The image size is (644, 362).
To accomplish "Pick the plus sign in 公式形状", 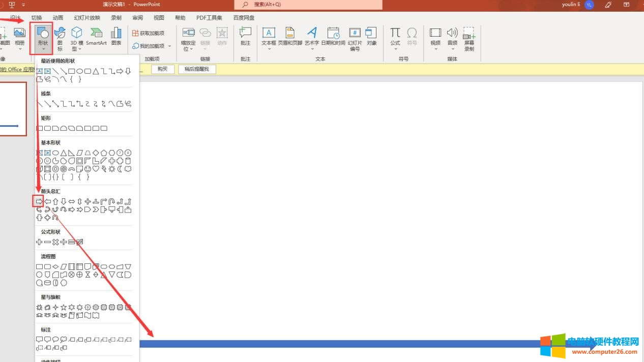I will coord(39,242).
